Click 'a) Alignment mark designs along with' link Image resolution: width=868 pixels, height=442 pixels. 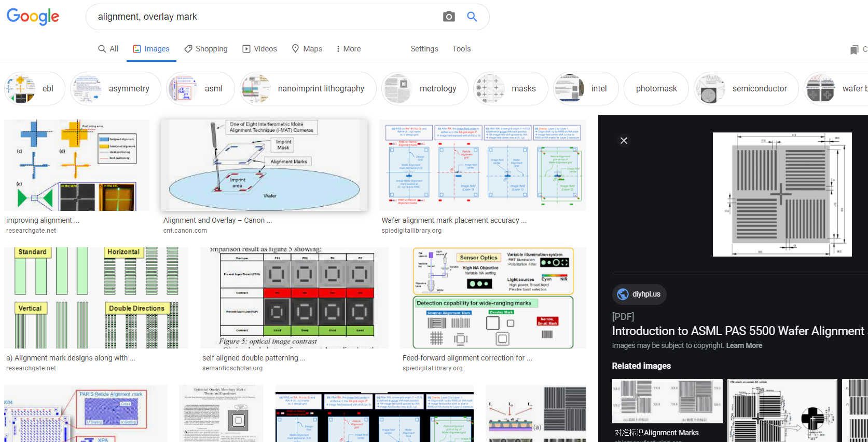(x=71, y=358)
